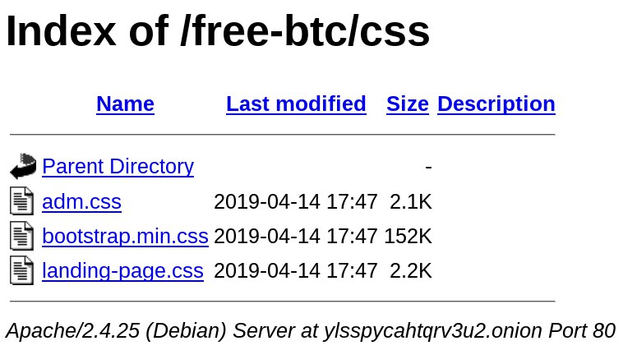The image size is (637, 364).
Task: Sort files by the Size header
Action: coord(408,104)
